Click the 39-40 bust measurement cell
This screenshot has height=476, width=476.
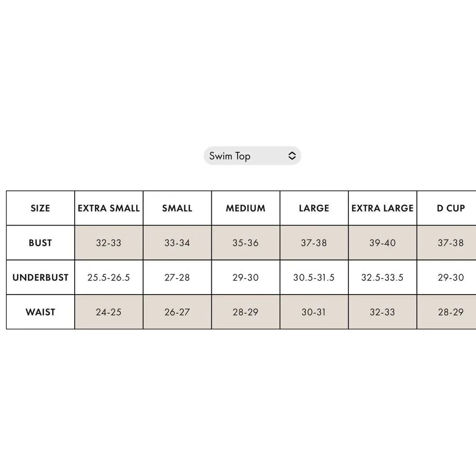tap(383, 243)
